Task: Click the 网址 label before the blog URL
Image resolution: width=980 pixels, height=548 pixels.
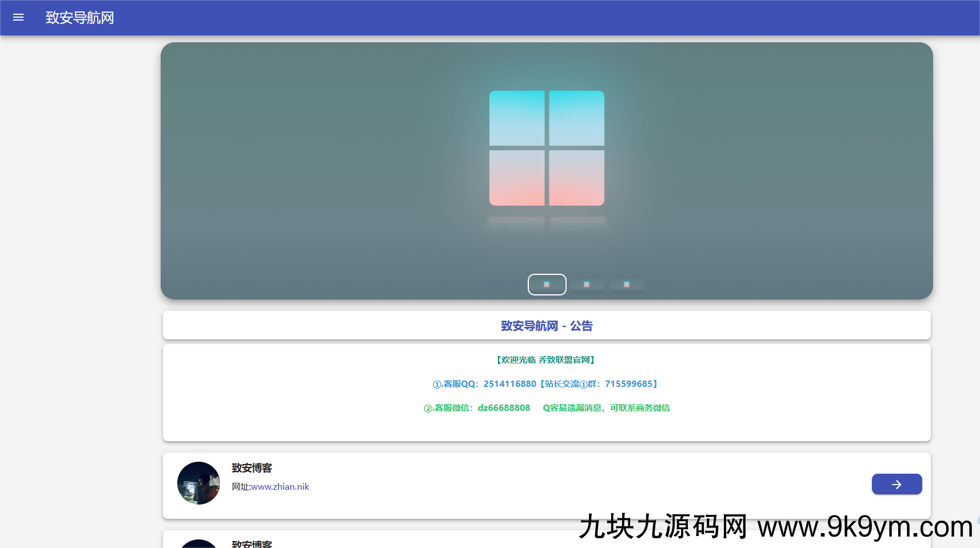Action: pyautogui.click(x=241, y=487)
